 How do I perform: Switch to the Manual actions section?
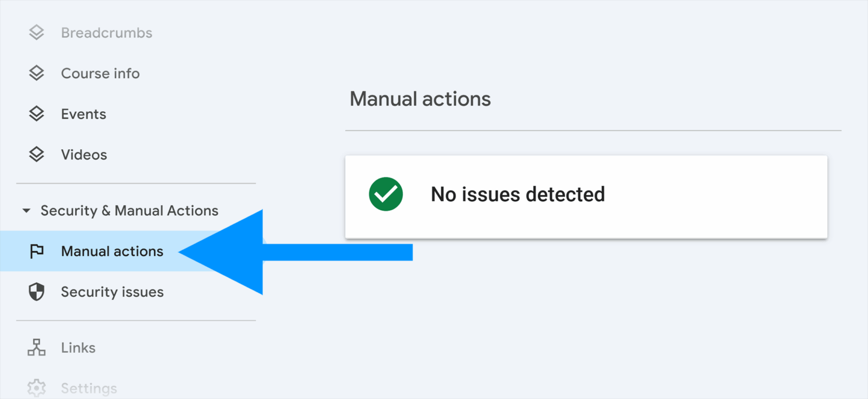112,251
